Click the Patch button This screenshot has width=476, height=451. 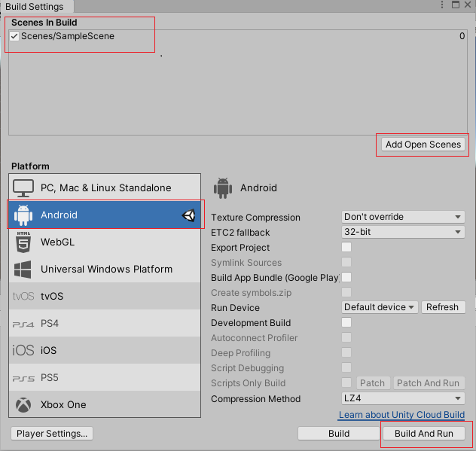click(373, 383)
